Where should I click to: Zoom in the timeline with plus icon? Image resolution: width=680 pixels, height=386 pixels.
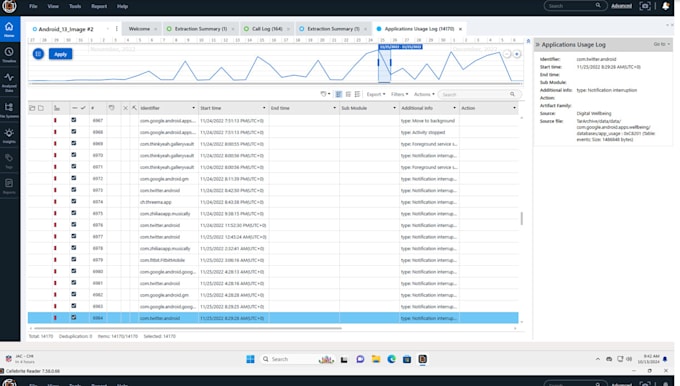(x=517, y=54)
